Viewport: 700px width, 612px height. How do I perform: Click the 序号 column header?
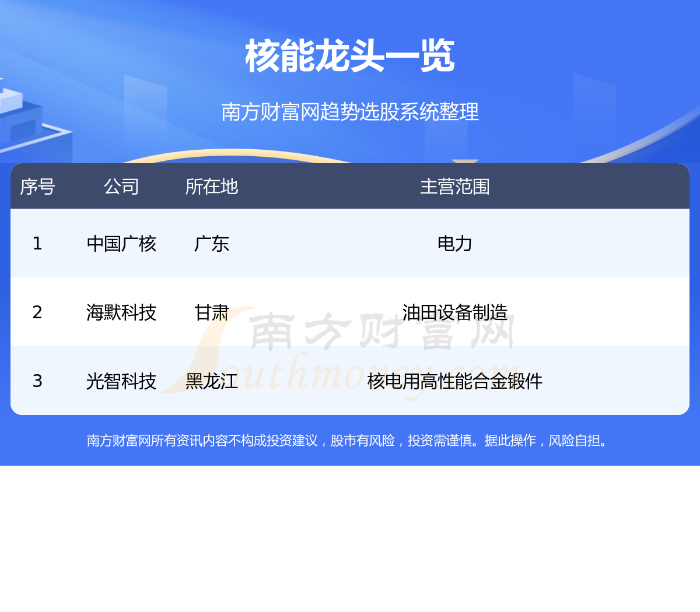coord(37,187)
